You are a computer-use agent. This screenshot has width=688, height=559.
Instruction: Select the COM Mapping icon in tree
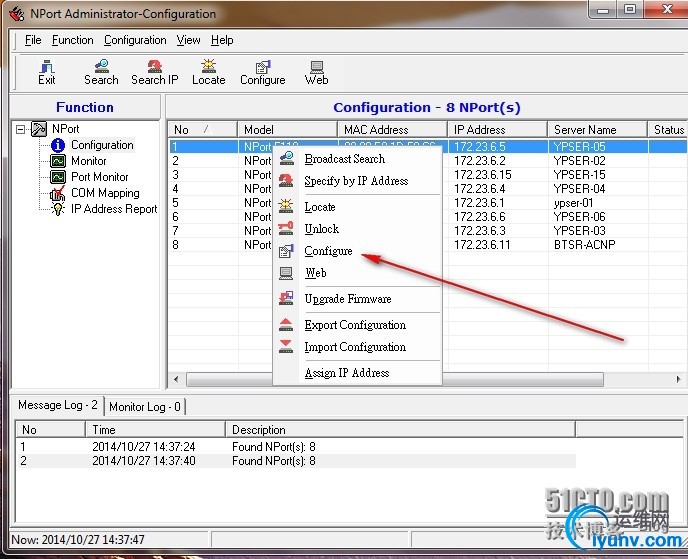pyautogui.click(x=57, y=193)
